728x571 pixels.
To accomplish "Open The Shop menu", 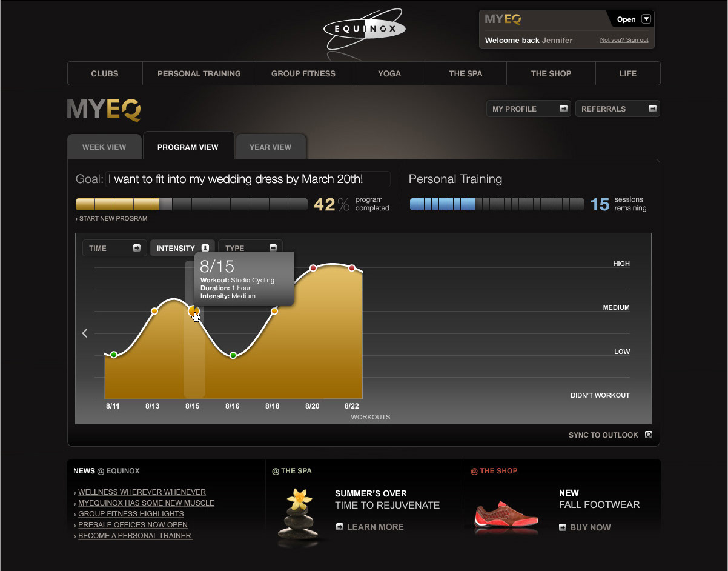I will coord(551,73).
